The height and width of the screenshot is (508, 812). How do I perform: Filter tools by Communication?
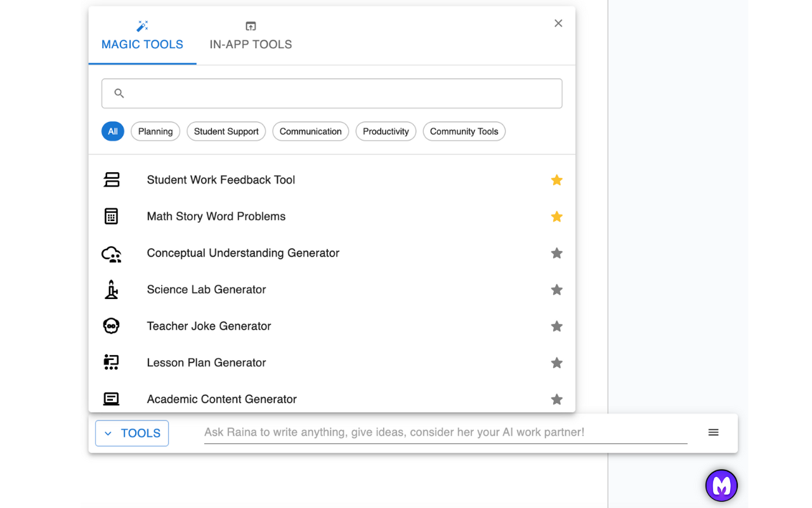click(x=310, y=131)
